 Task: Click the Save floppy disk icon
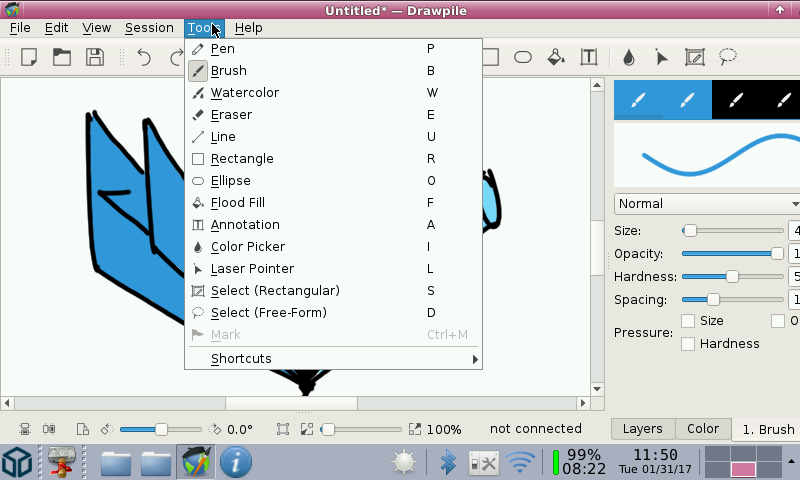[94, 57]
